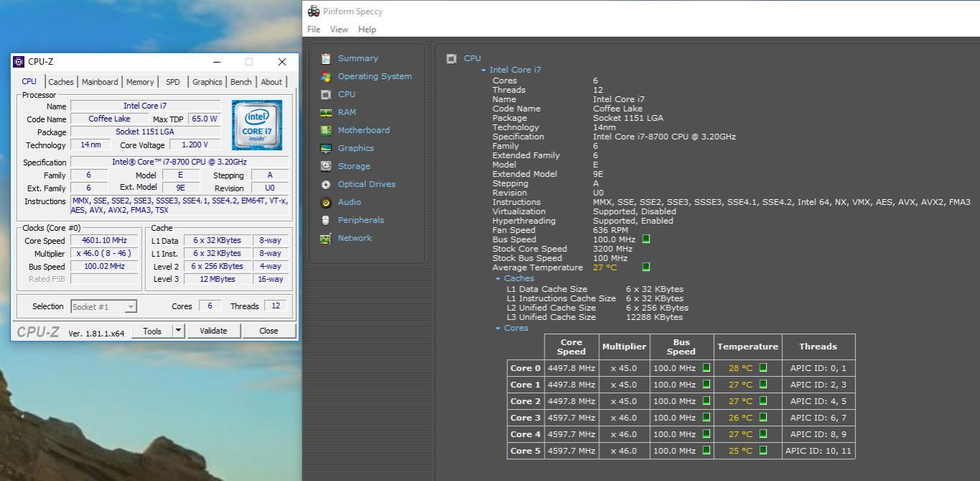Open the View menu in Speccy
The width and height of the screenshot is (980, 481).
point(338,29)
